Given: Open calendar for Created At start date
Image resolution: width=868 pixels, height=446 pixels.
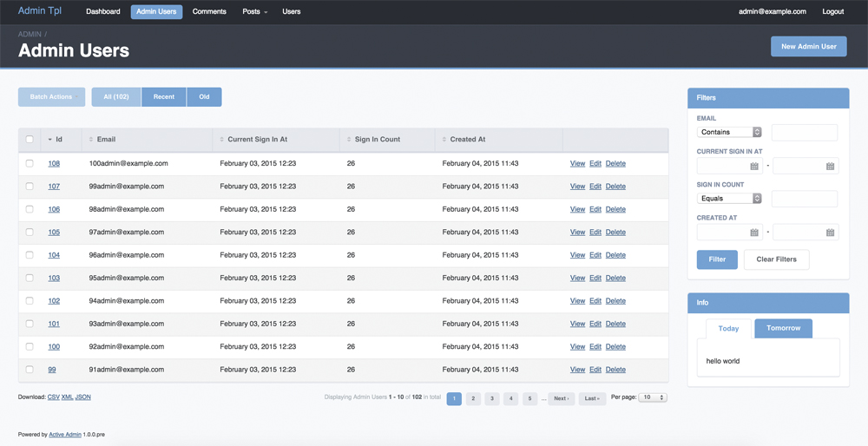Looking at the screenshot, I should [754, 233].
